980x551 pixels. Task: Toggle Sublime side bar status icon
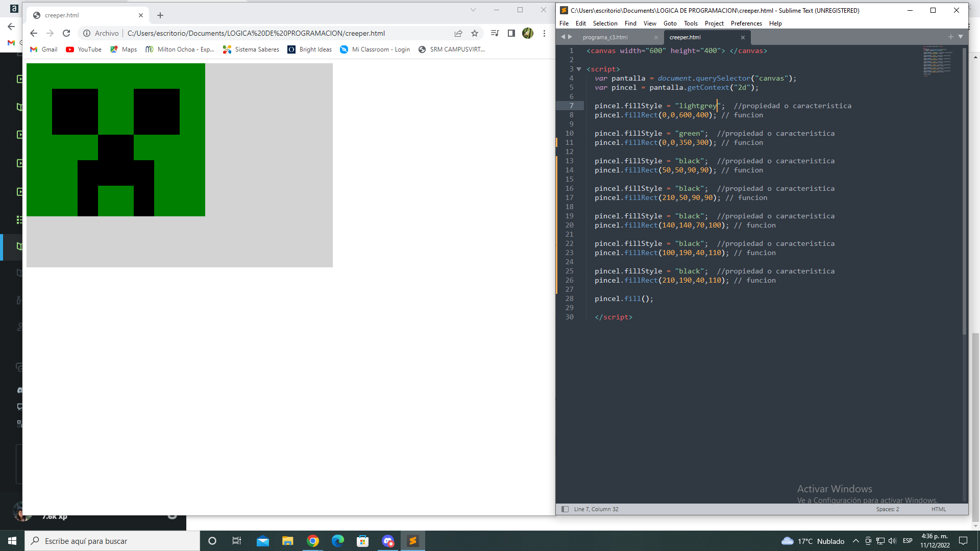[565, 509]
